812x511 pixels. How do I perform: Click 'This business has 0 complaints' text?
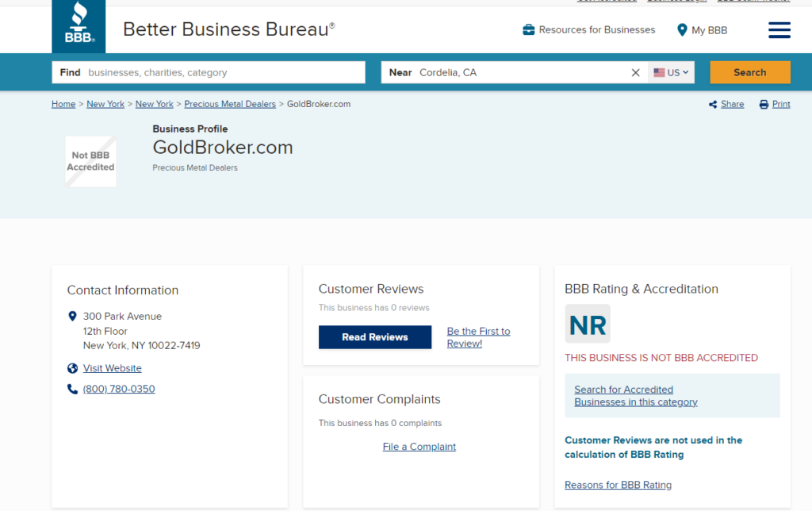point(380,423)
